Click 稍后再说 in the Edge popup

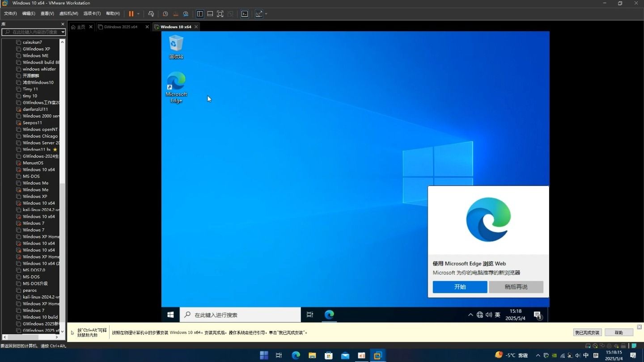(x=516, y=287)
